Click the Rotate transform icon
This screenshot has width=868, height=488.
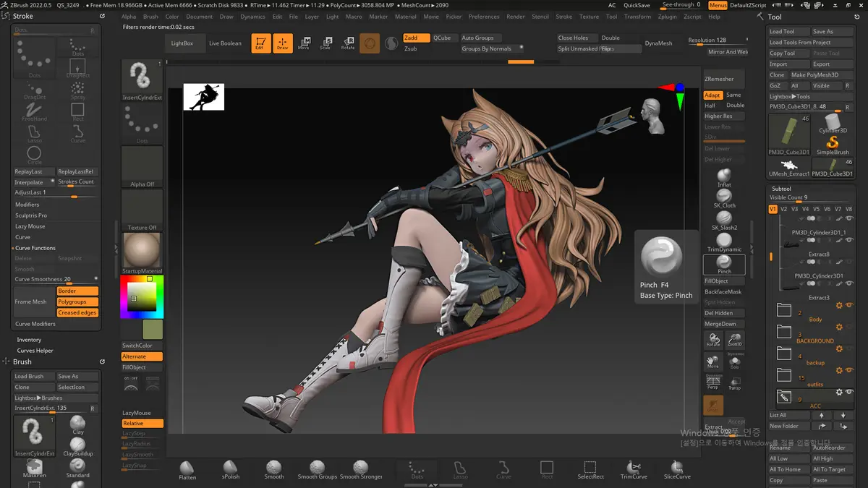[348, 43]
